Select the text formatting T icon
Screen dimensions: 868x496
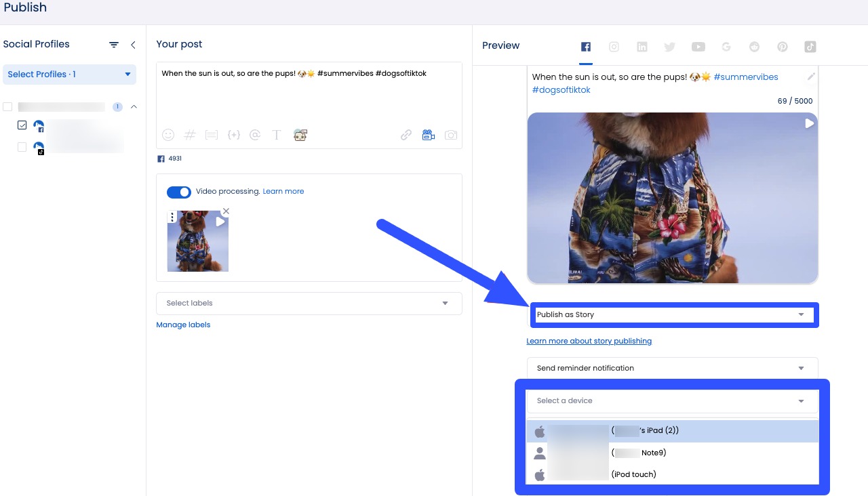[277, 135]
